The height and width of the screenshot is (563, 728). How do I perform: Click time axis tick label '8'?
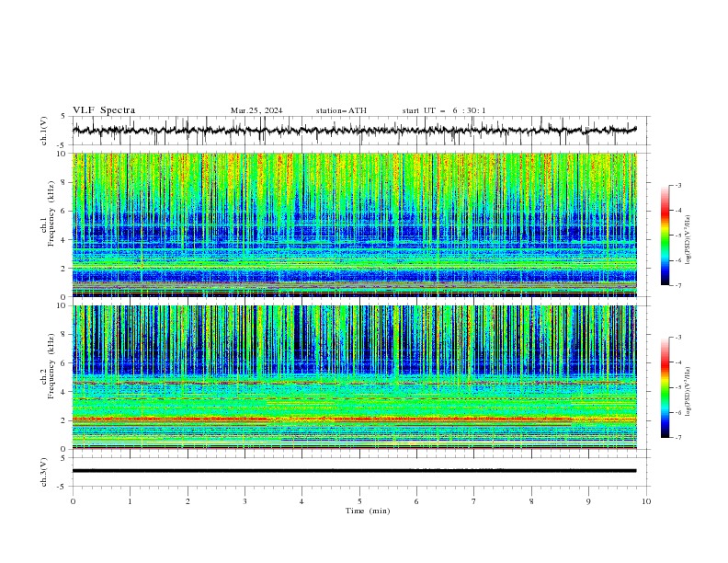pyautogui.click(x=531, y=501)
